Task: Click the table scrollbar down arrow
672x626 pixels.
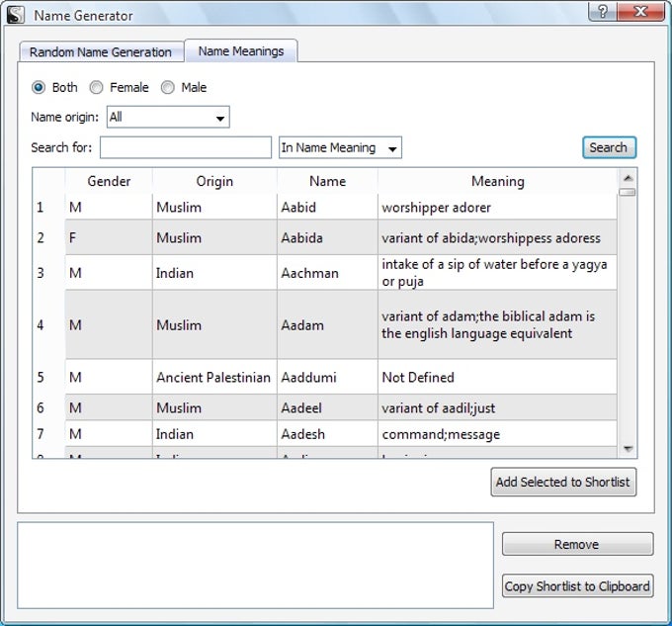Action: (x=628, y=449)
